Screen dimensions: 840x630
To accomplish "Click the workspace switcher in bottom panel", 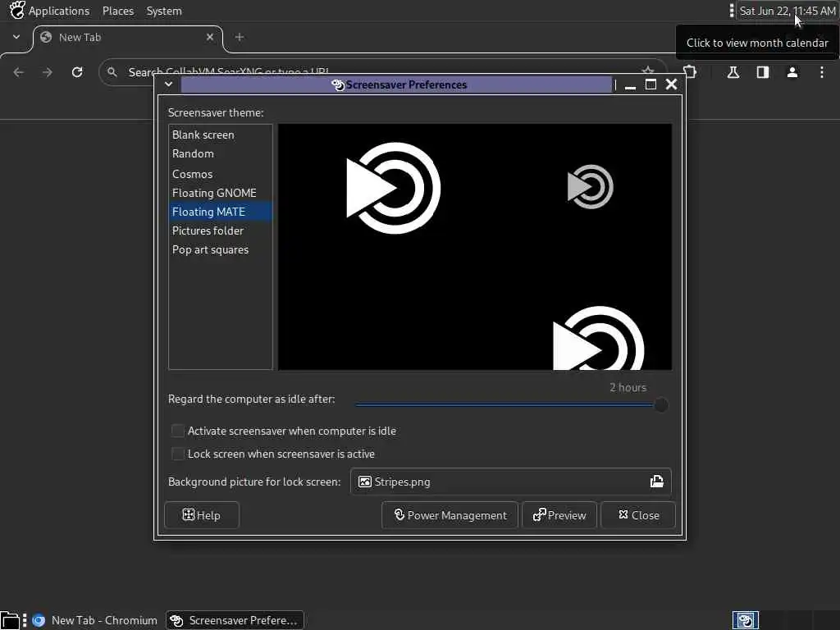I will 745,620.
